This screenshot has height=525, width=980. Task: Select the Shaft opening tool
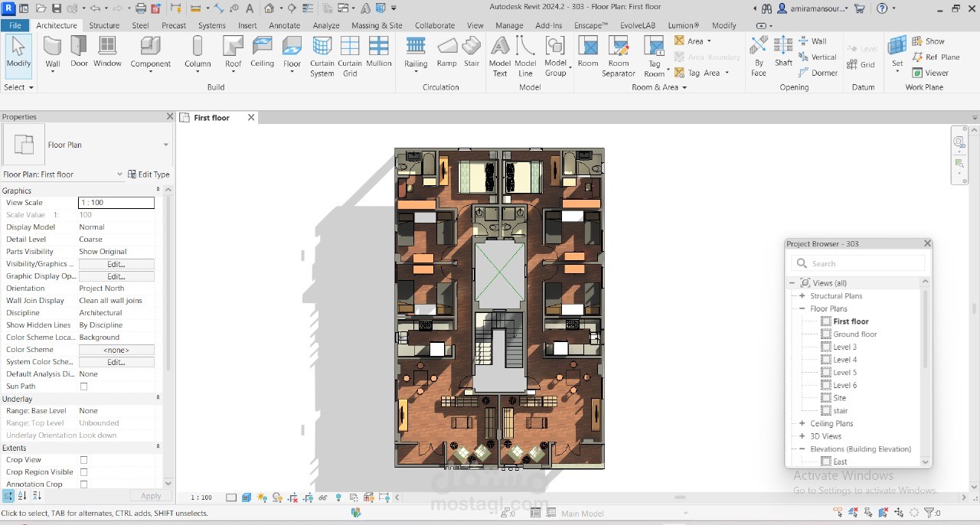(x=783, y=52)
